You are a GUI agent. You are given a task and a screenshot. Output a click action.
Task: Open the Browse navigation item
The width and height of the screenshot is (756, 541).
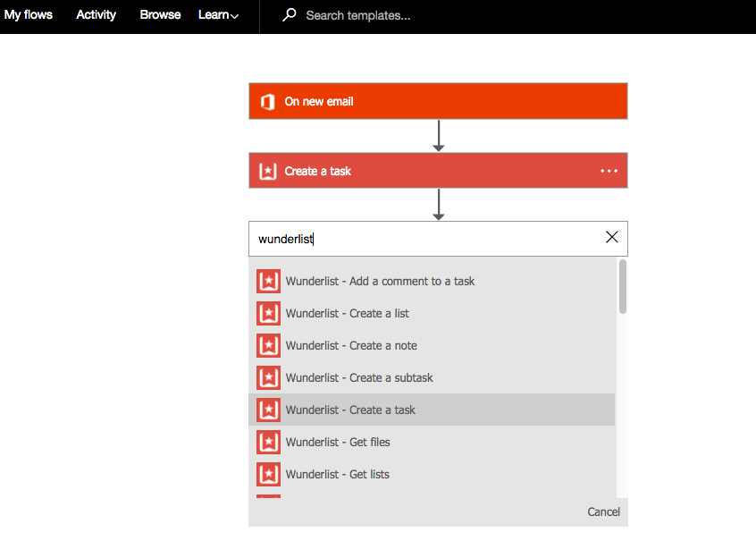160,15
